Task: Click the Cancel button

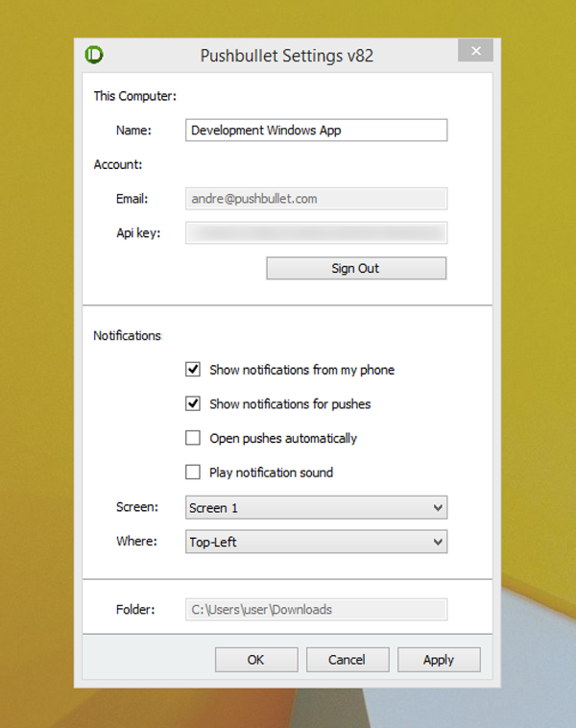Action: [x=348, y=659]
